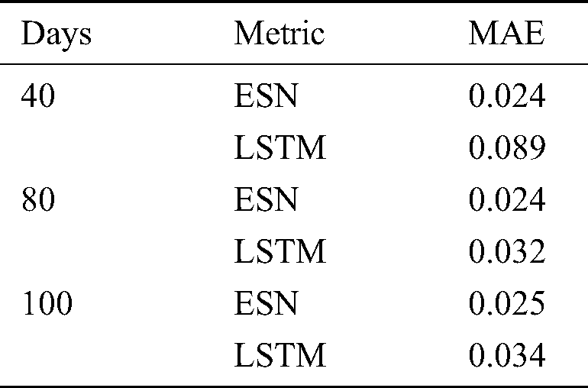Click the Metric column header

[x=279, y=34]
